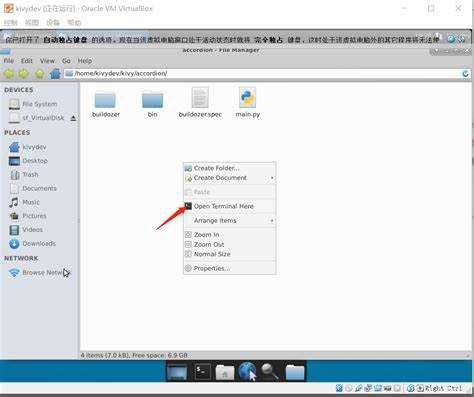Expand the Arrange Items submenu
The height and width of the screenshot is (397, 474).
pos(230,221)
